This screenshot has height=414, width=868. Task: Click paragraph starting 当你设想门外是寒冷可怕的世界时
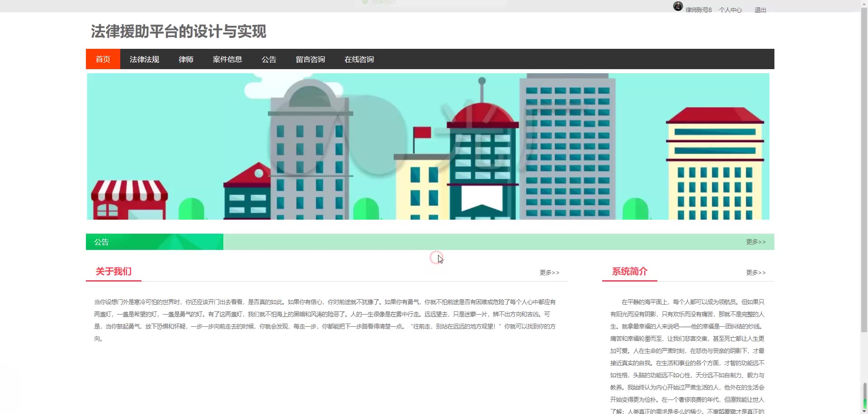[x=325, y=320]
